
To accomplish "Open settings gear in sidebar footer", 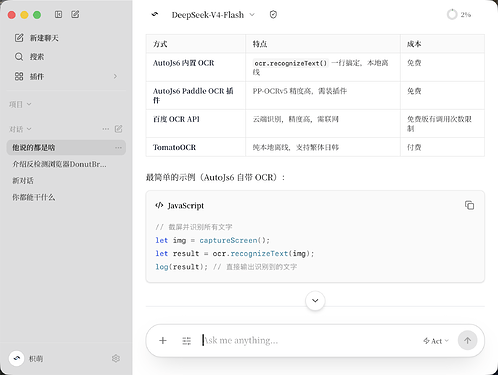I will (x=116, y=358).
